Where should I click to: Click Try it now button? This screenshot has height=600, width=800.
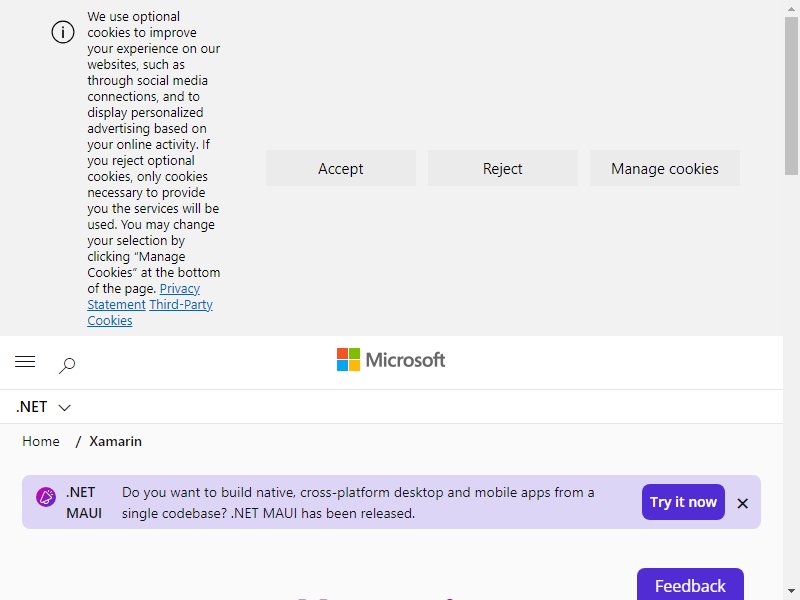tap(683, 502)
